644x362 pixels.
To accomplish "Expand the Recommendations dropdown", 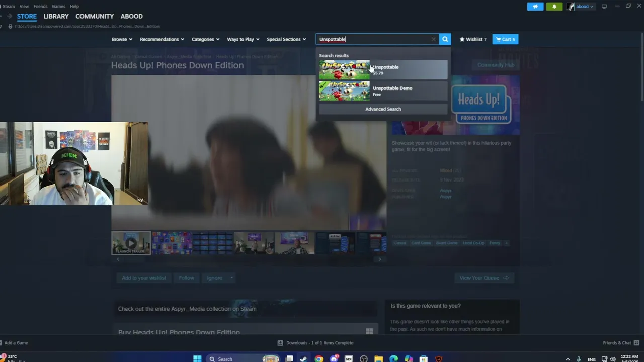I will point(162,39).
